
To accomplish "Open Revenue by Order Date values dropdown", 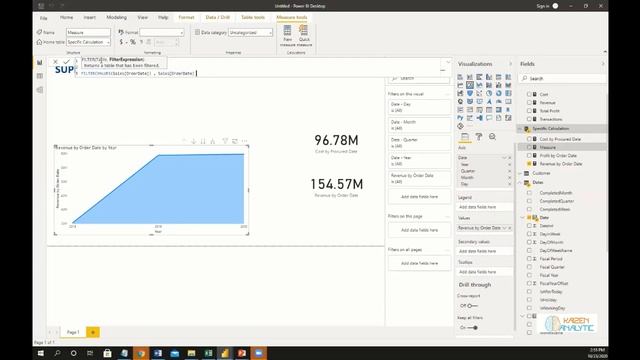I will click(x=504, y=228).
